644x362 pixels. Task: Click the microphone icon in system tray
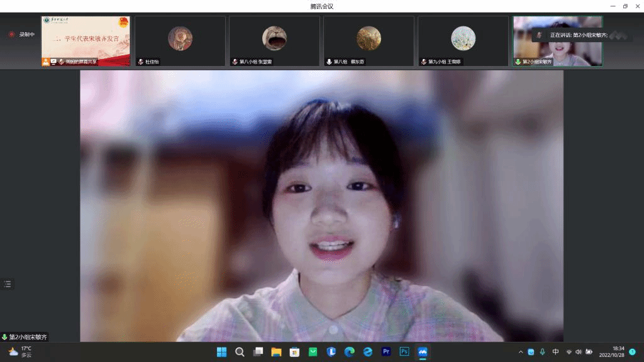(543, 352)
